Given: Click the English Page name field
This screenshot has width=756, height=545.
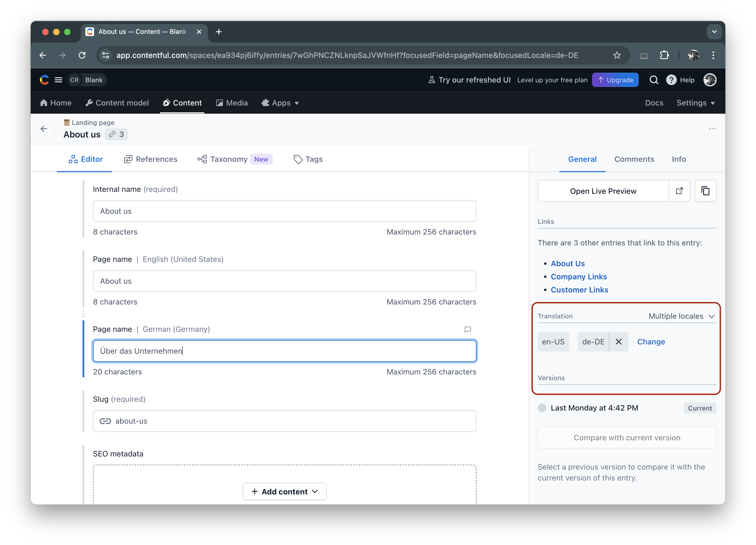Looking at the screenshot, I should 284,281.
